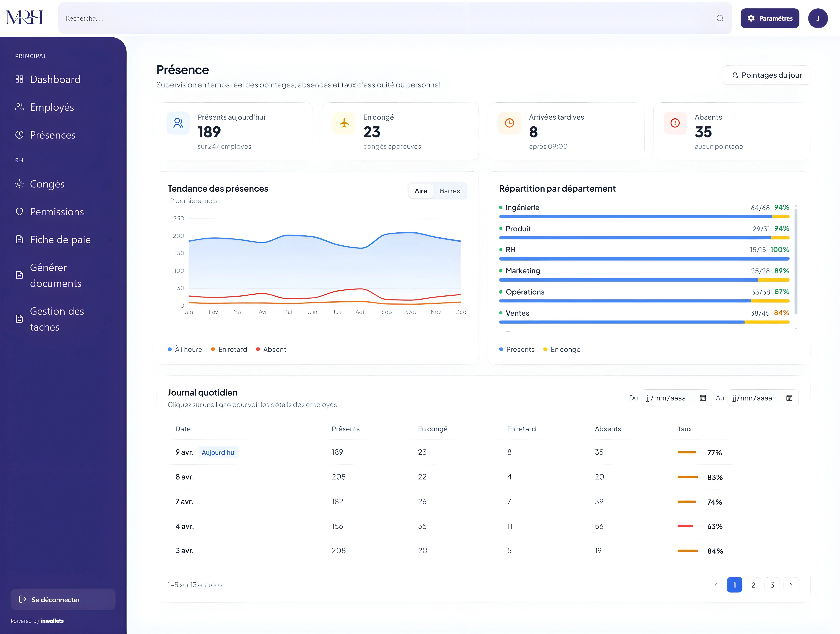Image resolution: width=840 pixels, height=634 pixels.
Task: Click the Fiche de paie document icon
Action: point(19,239)
